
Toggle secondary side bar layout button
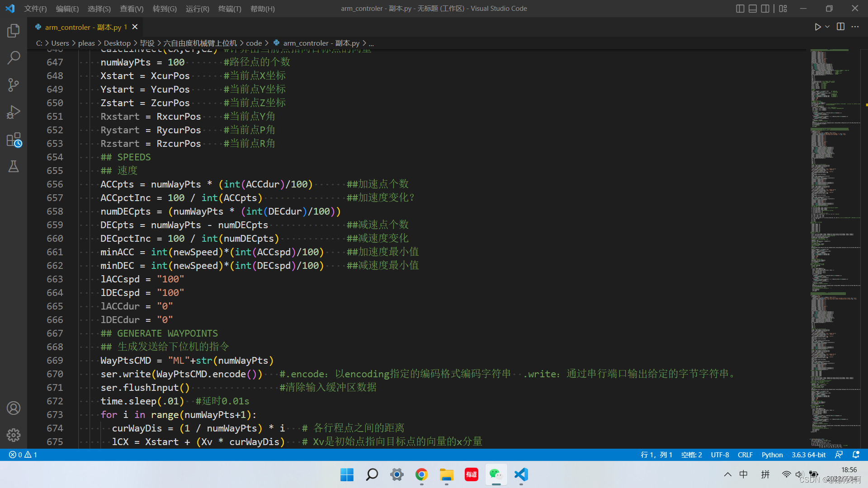point(765,9)
